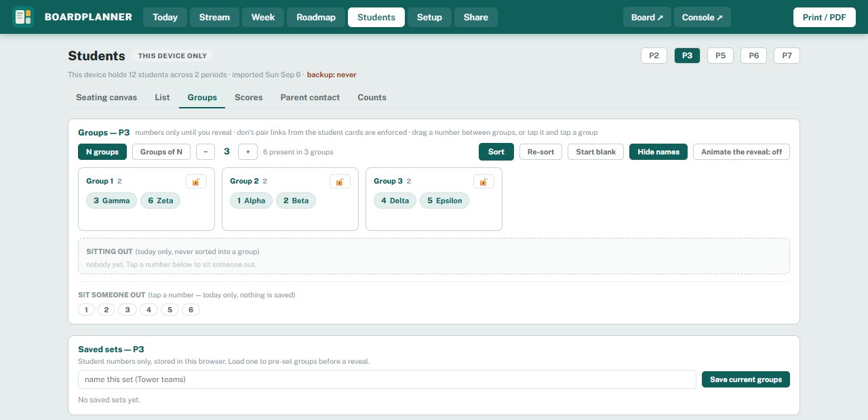
Task: Click the Group 3 heading text
Action: (x=388, y=181)
